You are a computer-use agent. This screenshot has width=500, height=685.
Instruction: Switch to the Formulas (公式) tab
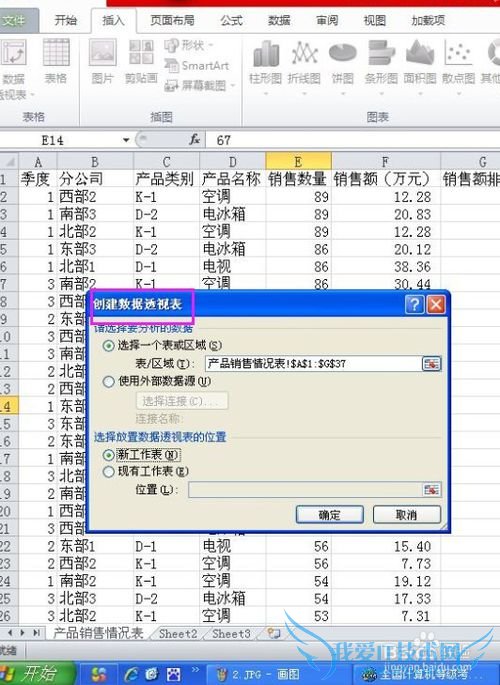click(231, 20)
